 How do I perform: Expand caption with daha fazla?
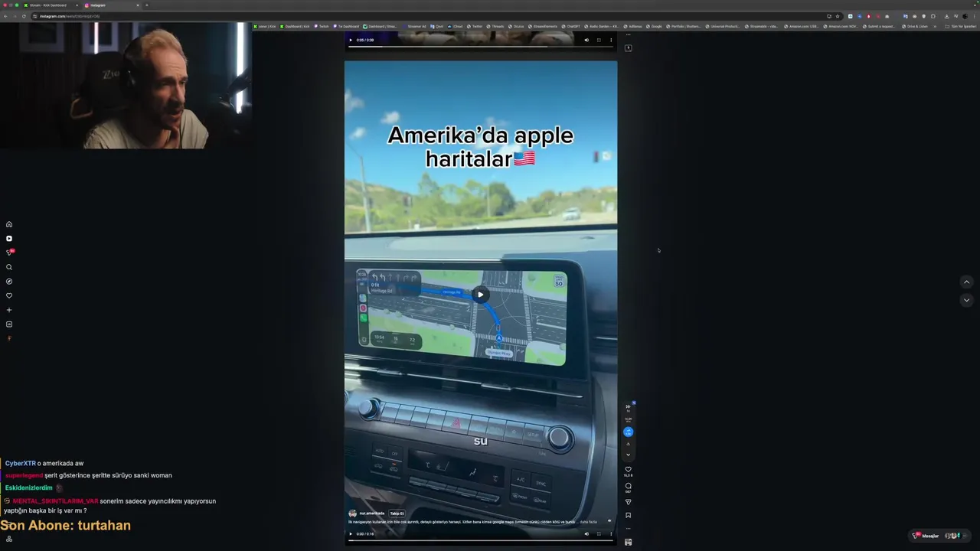coord(588,522)
